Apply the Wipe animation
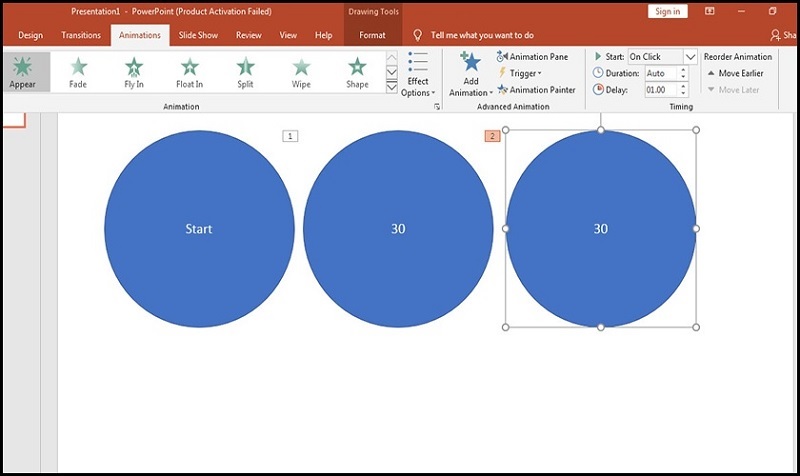The image size is (800, 476). pyautogui.click(x=301, y=72)
